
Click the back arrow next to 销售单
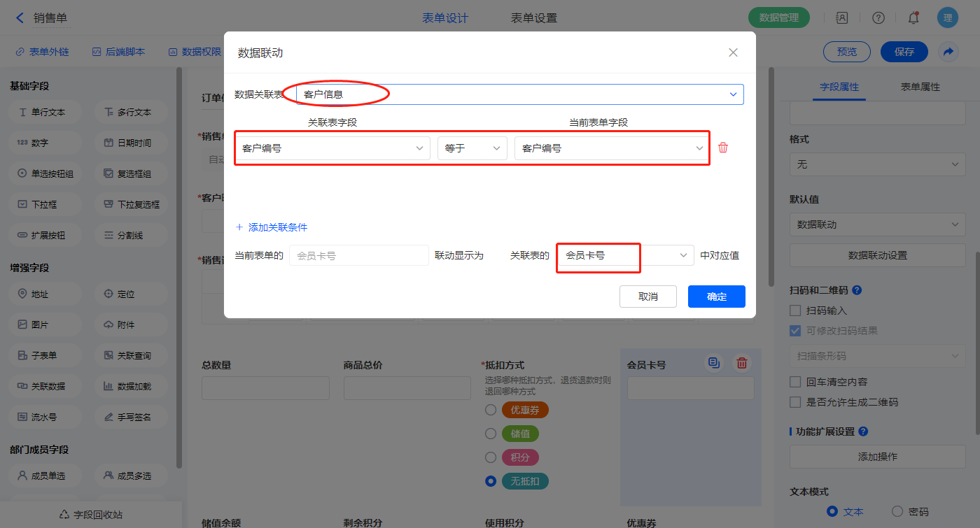(20, 18)
